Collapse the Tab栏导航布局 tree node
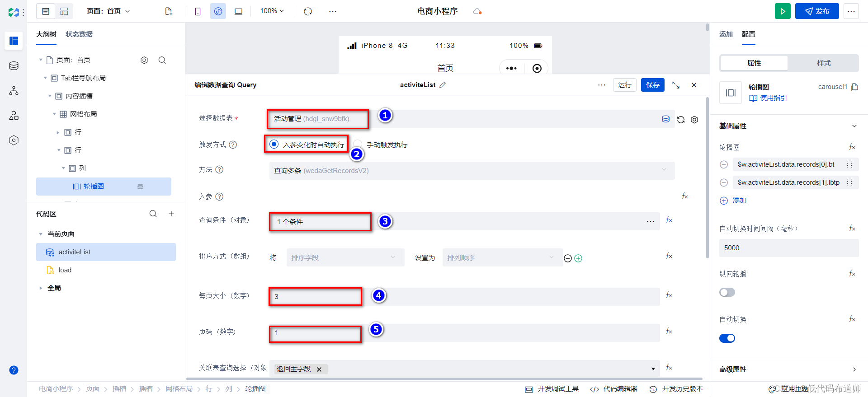 click(45, 78)
